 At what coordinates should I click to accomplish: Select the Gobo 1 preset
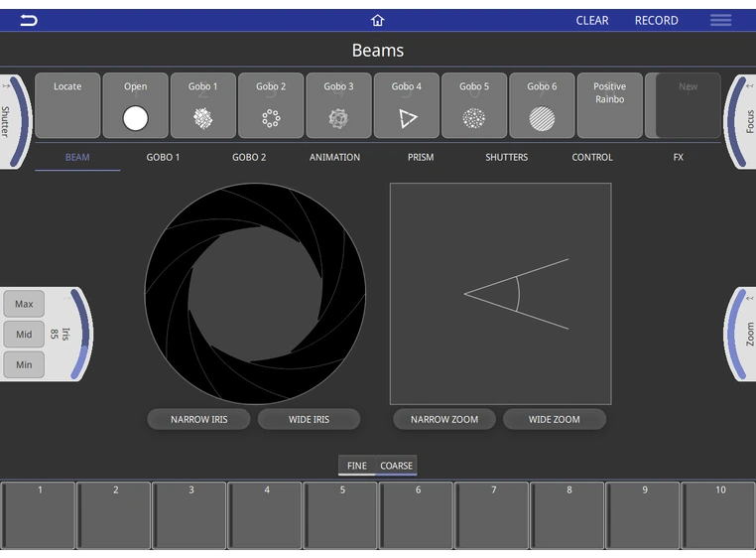coord(202,105)
